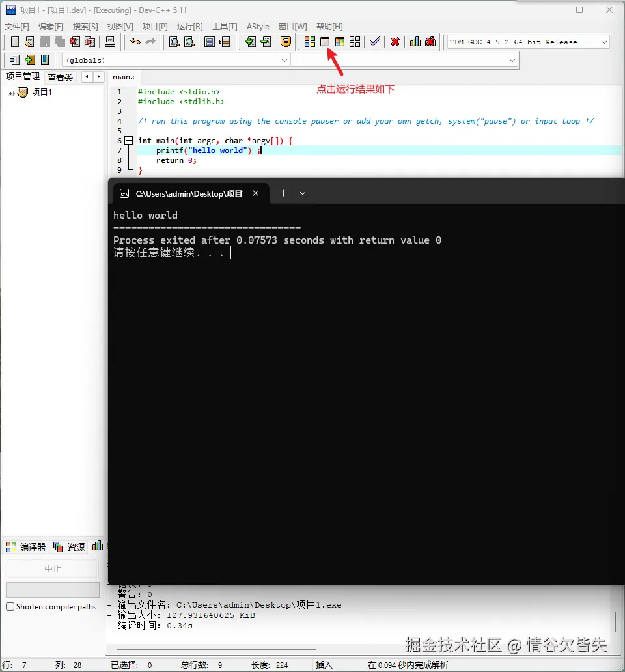Switch to the 查看类 tab
The height and width of the screenshot is (672, 625).
click(x=60, y=77)
